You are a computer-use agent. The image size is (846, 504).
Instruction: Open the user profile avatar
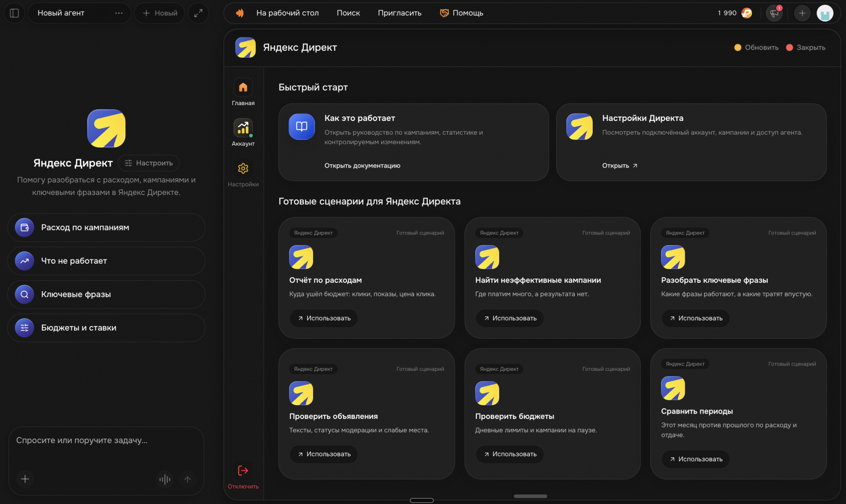pos(825,13)
